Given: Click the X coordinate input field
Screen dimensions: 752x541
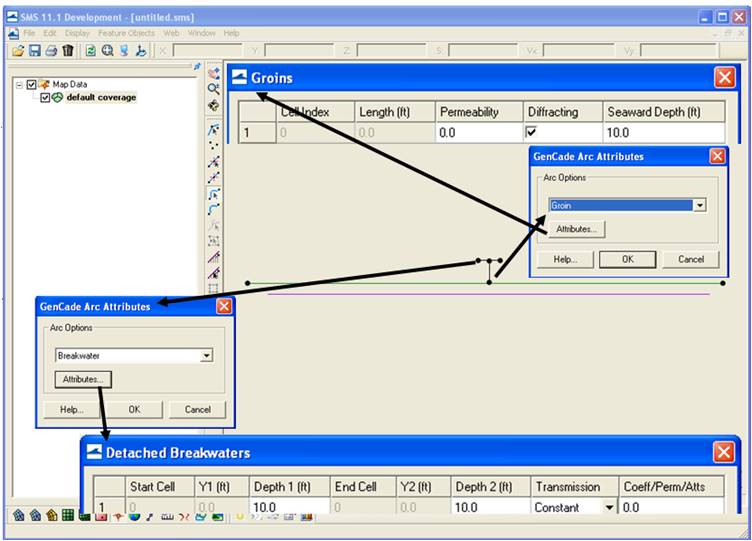Looking at the screenshot, I should pyautogui.click(x=207, y=50).
